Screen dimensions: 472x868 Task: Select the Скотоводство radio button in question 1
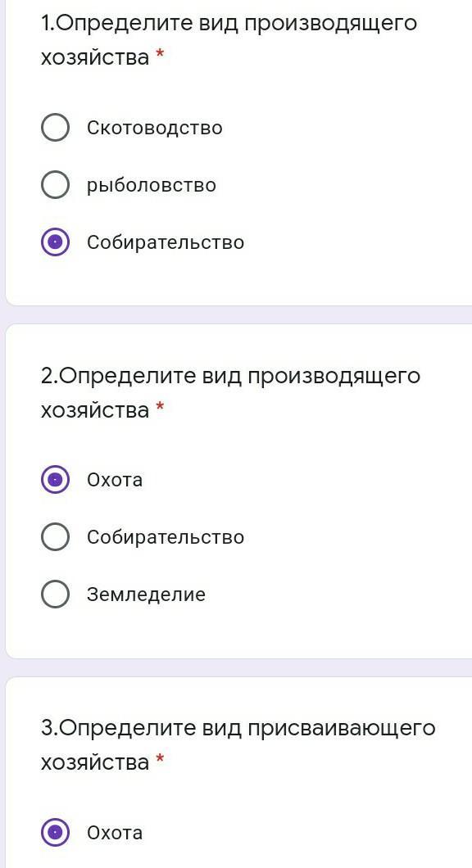click(56, 128)
